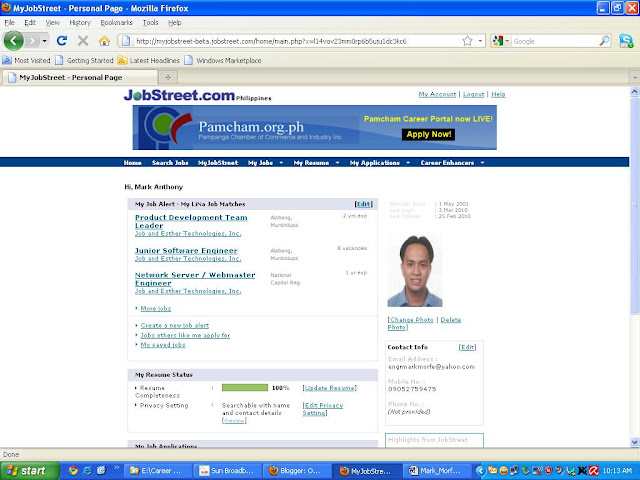Click the red antivirus tray icon
This screenshot has width=640, height=480.
(x=594, y=471)
